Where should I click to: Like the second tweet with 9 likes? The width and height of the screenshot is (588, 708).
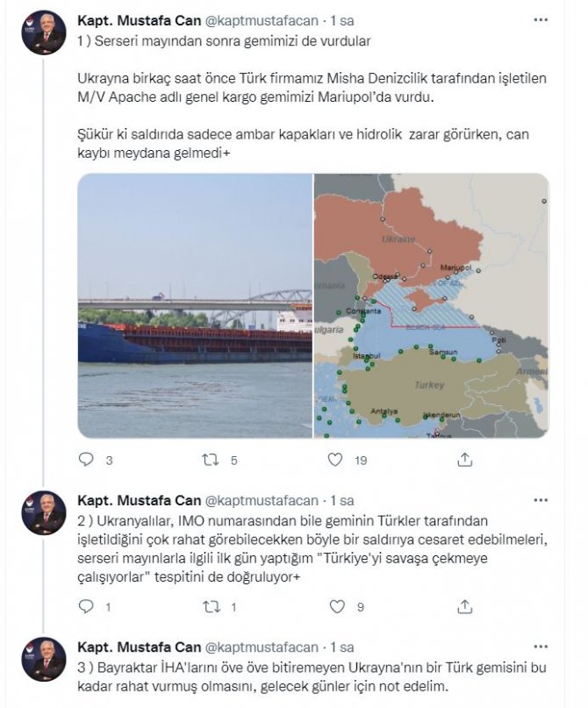(x=335, y=606)
